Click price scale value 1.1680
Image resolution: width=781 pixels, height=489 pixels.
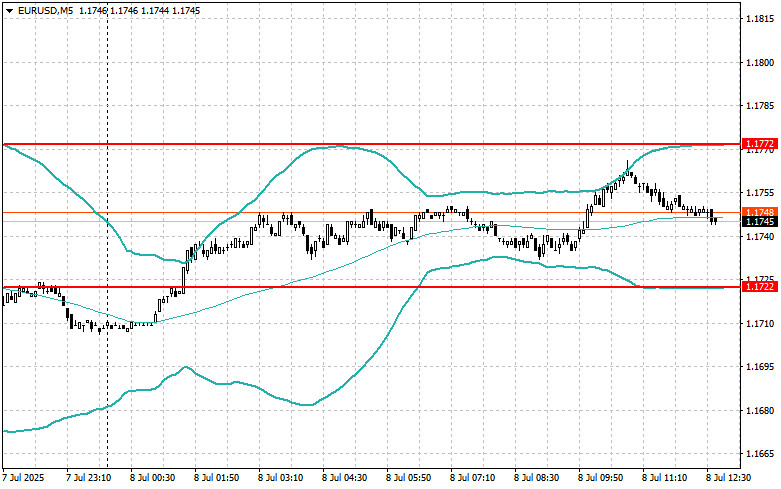click(760, 411)
